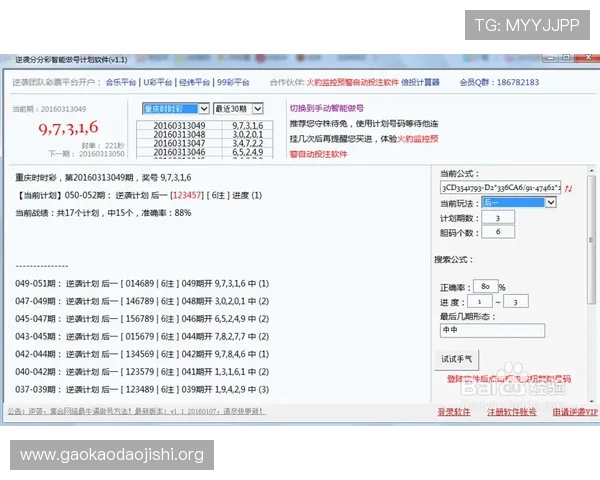The image size is (600, 480).
Task: Click the right panel scrollbar up arrow
Action: click(592, 171)
